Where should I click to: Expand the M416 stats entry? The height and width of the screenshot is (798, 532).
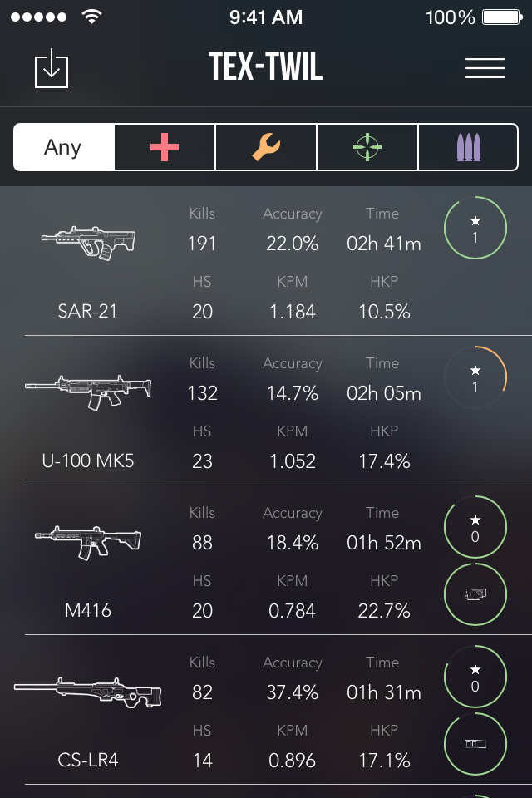pyautogui.click(x=266, y=557)
